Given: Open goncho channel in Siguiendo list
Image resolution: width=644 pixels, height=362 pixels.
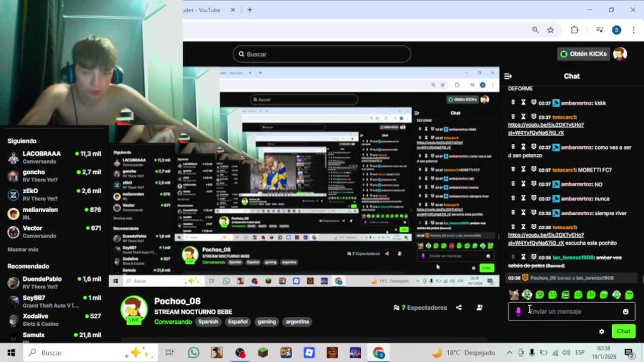Looking at the screenshot, I should [x=54, y=176].
